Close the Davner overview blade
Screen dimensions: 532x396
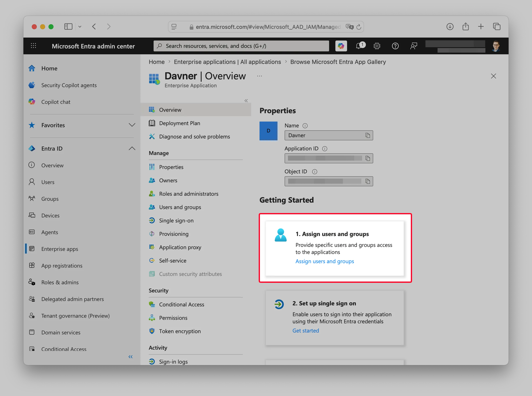(493, 76)
